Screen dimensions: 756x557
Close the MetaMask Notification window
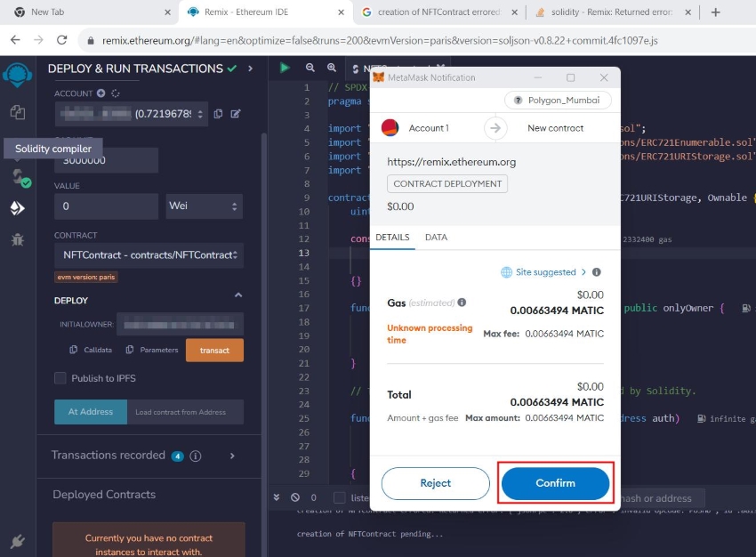(604, 77)
